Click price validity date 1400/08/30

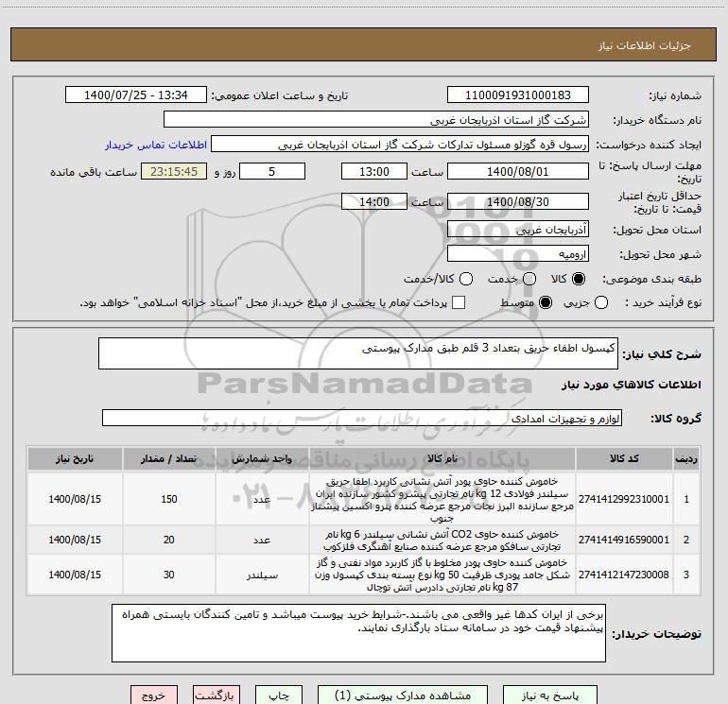point(518,202)
